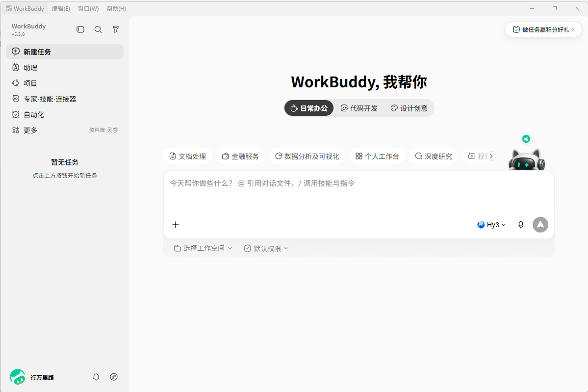This screenshot has height=392, width=588.
Task: Choose the 文档处理 quick chip
Action: point(187,156)
